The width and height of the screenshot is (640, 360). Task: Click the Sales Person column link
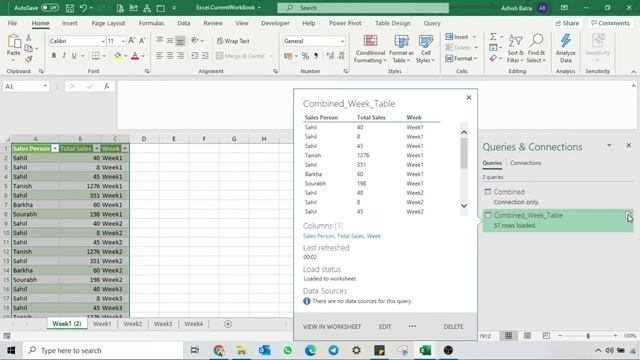[319, 236]
